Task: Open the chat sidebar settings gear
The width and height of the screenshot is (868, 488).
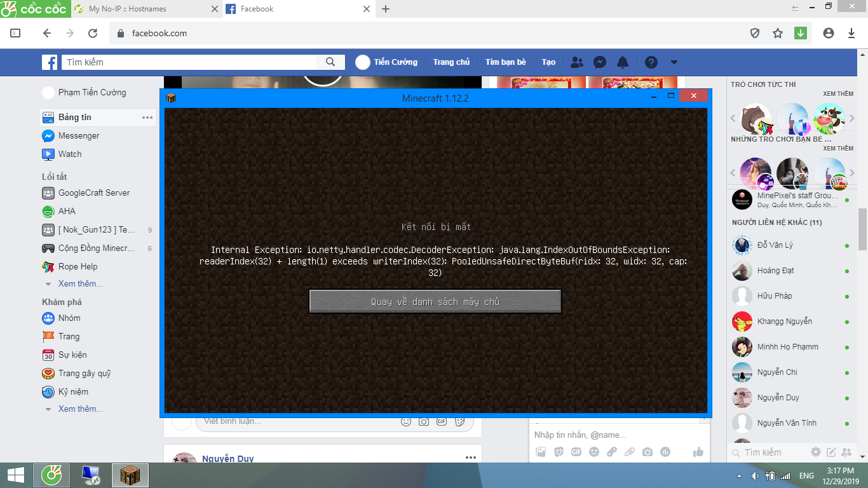Action: click(816, 452)
